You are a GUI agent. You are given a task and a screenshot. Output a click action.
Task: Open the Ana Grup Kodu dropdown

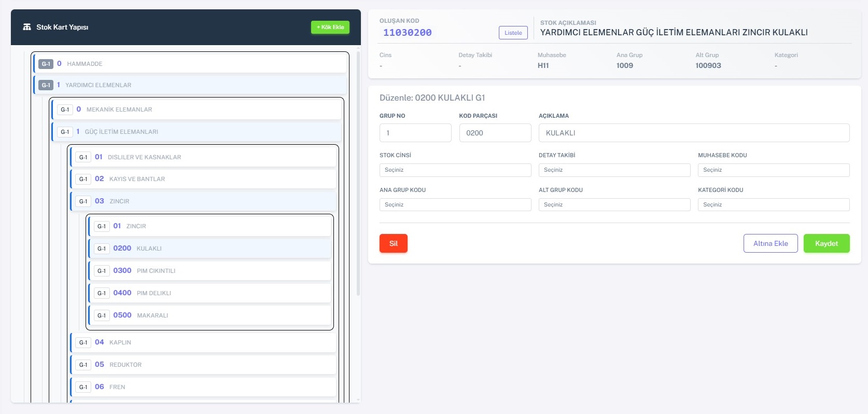click(x=455, y=205)
